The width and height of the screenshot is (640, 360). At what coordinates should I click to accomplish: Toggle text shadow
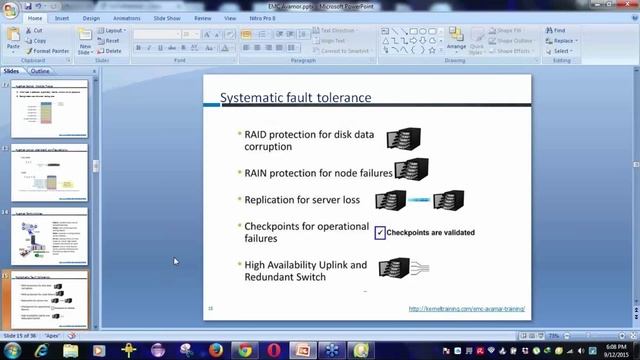tap(183, 48)
